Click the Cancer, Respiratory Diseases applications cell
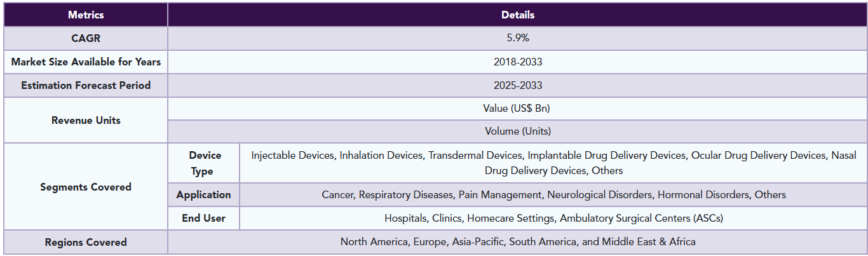 [553, 194]
